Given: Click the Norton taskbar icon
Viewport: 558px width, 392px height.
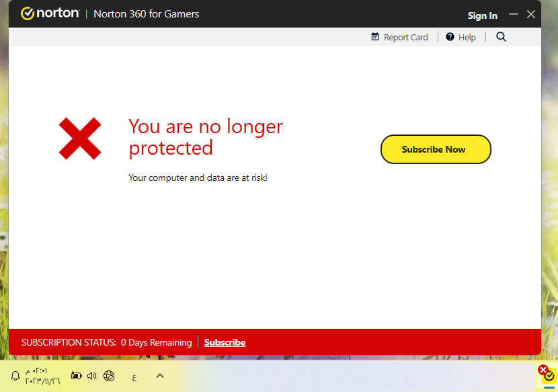Looking at the screenshot, I should tap(547, 375).
